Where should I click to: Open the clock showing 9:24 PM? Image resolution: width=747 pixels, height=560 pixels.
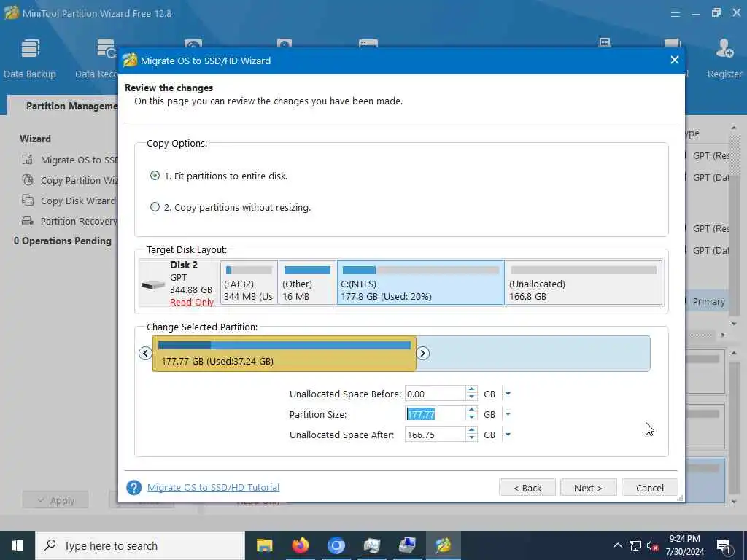[x=684, y=545]
